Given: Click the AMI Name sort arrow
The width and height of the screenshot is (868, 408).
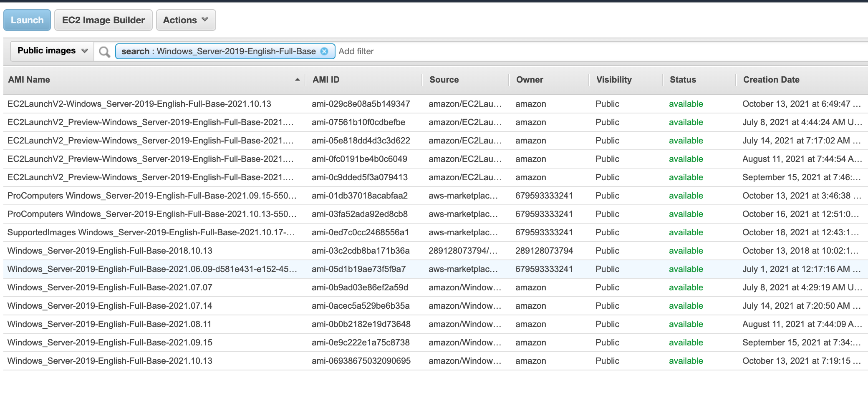Looking at the screenshot, I should [298, 80].
